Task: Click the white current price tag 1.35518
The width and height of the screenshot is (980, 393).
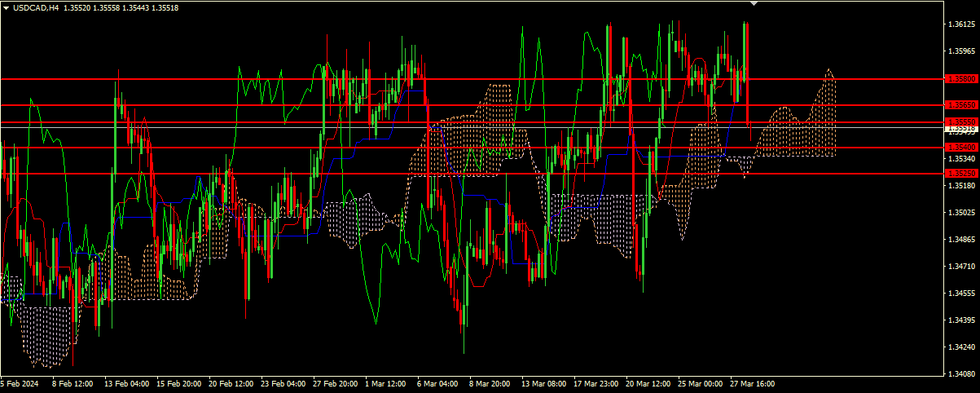Action: pos(960,129)
